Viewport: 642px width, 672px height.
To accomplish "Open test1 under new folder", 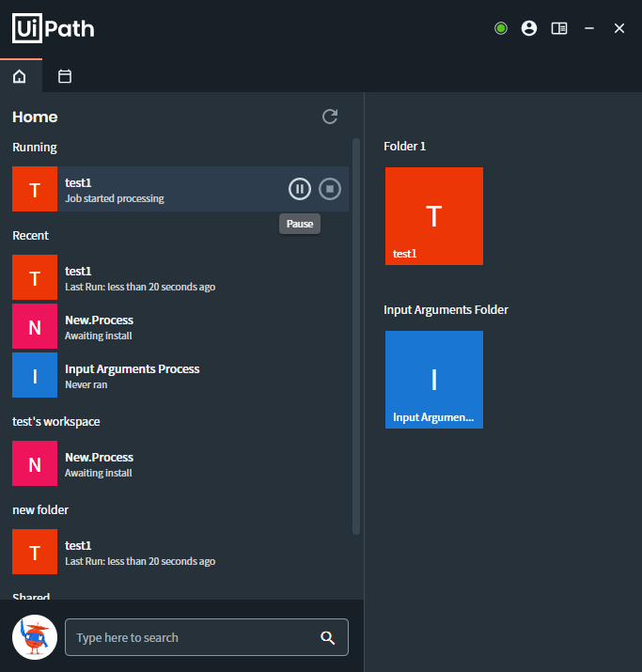I will (x=180, y=552).
